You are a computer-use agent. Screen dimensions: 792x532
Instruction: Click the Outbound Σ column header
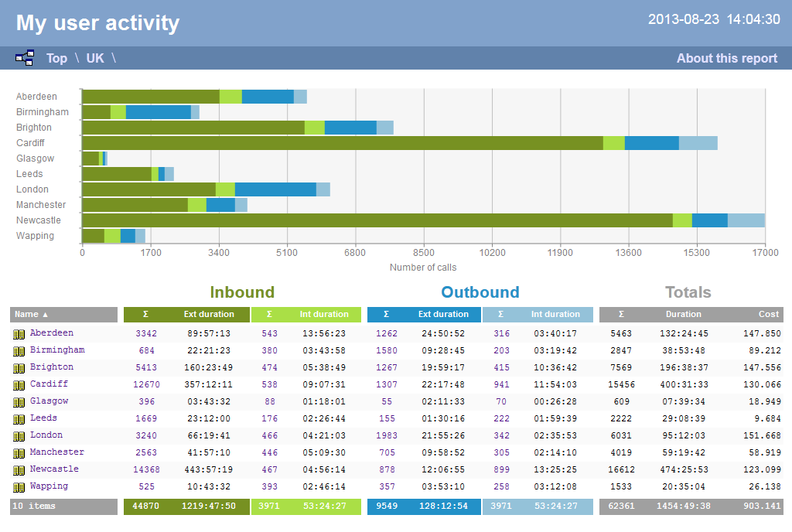(386, 314)
